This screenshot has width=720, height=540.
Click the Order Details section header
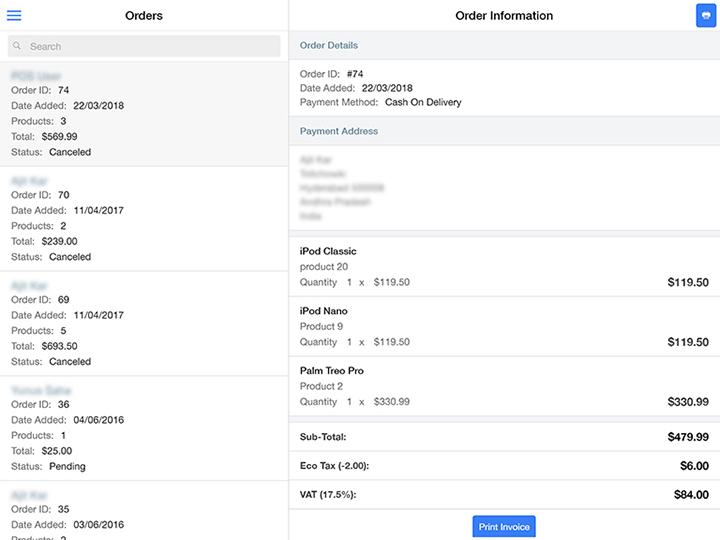pos(504,45)
